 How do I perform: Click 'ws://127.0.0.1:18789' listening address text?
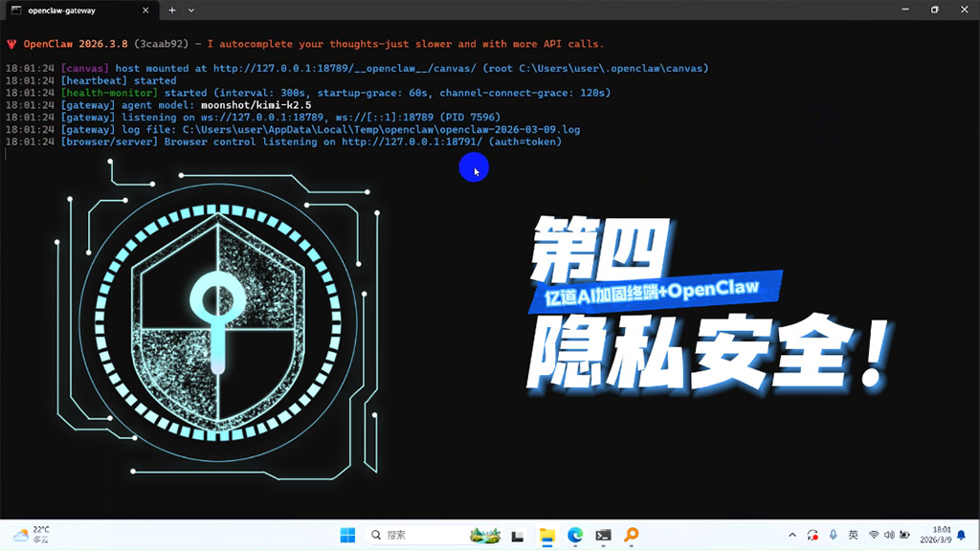tap(262, 118)
